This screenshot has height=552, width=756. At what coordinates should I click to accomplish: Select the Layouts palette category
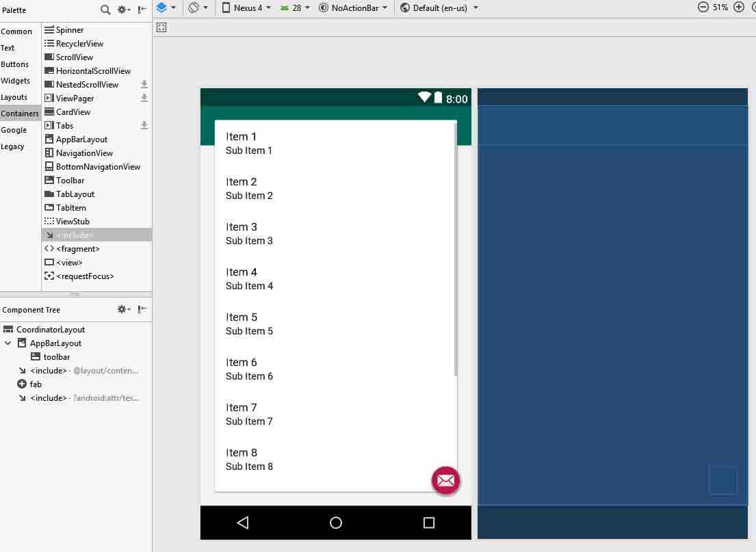14,97
